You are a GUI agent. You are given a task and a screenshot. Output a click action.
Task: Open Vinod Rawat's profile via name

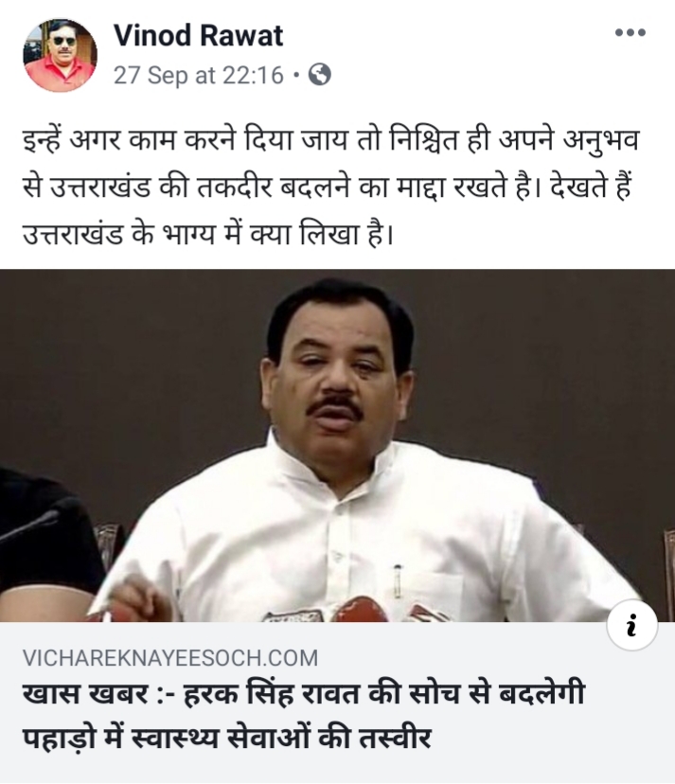[199, 35]
